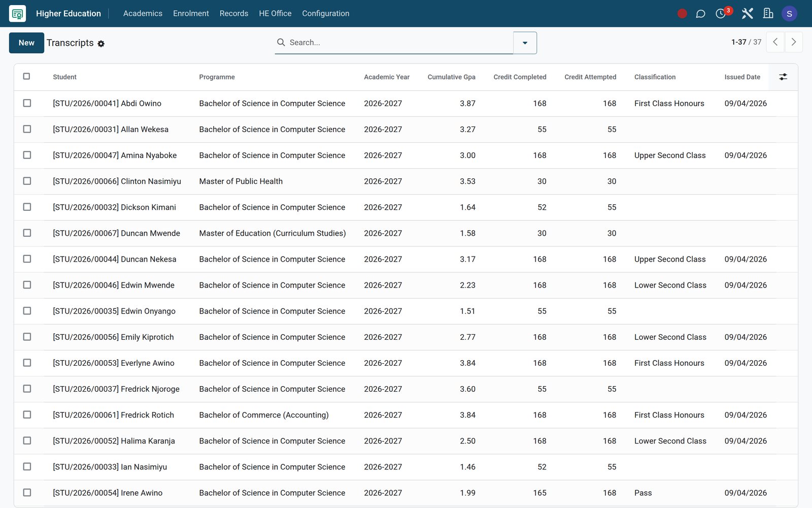
Task: Open the HE Office menu
Action: (x=275, y=14)
